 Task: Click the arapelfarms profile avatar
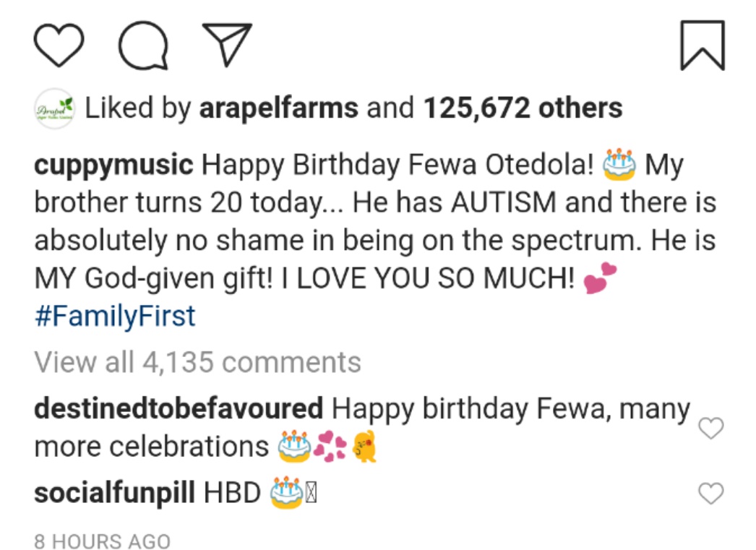pos(55,109)
